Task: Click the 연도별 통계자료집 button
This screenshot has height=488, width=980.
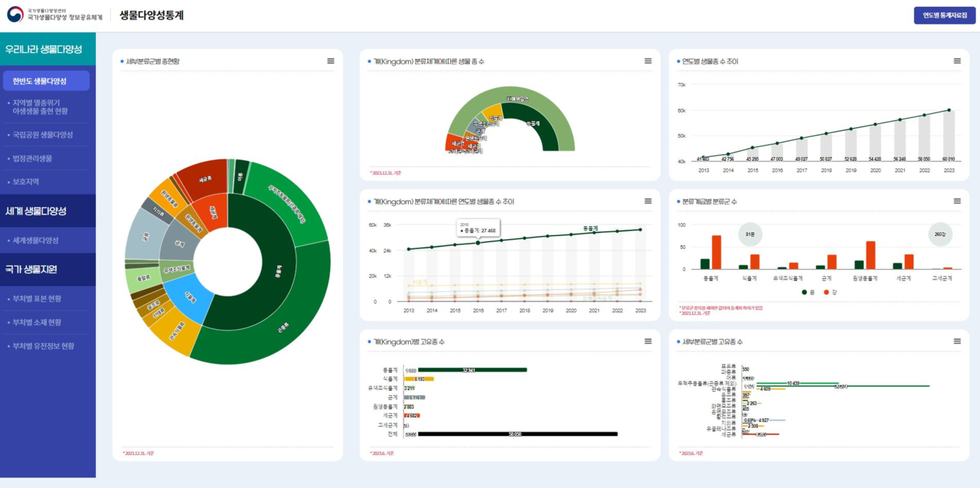Action: [x=944, y=15]
